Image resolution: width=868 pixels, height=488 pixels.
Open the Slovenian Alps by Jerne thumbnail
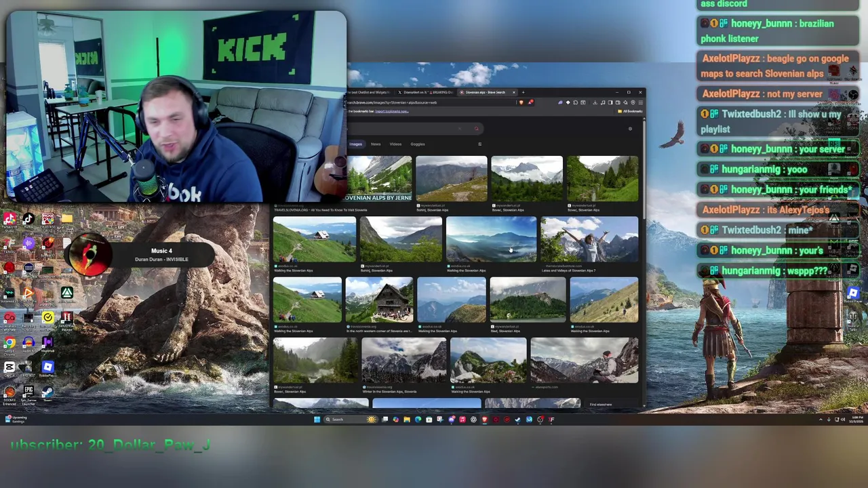(x=379, y=179)
